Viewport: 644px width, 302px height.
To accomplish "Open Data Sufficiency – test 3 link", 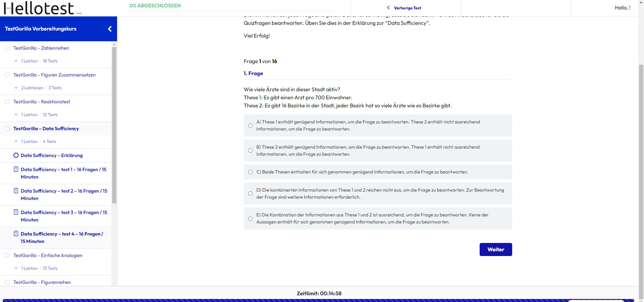I will coord(64,216).
